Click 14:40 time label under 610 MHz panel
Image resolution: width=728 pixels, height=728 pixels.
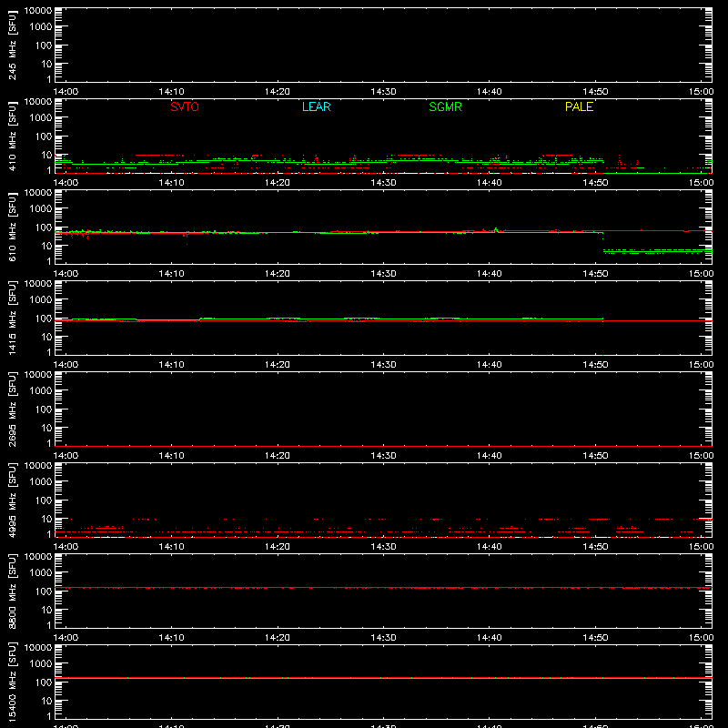[490, 274]
